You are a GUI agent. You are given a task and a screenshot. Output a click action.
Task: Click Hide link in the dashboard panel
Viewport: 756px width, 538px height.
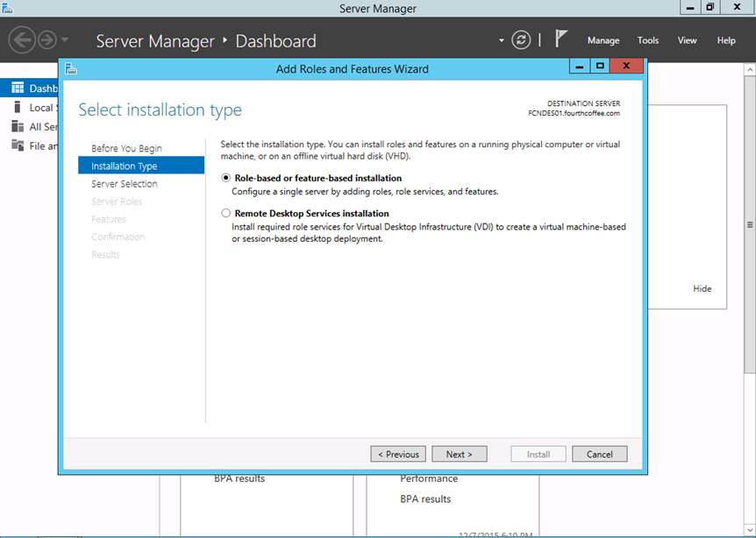[703, 288]
